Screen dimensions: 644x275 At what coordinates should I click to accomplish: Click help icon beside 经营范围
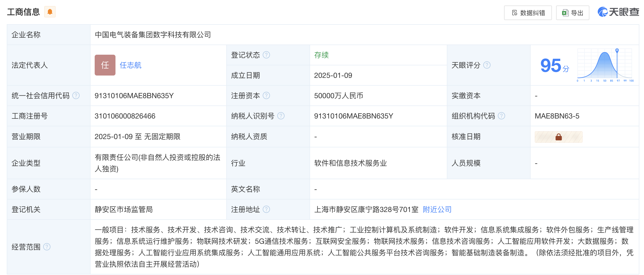pos(47,247)
